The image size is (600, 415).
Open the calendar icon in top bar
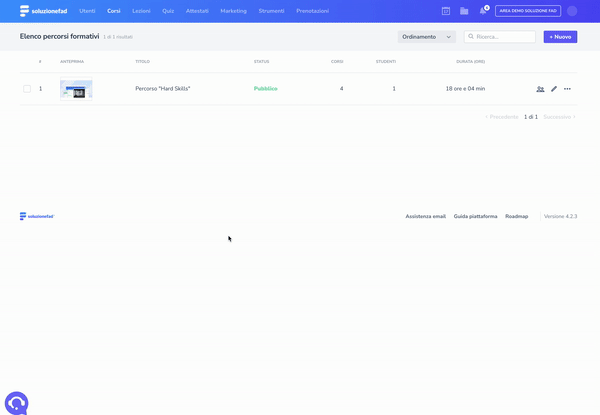446,11
